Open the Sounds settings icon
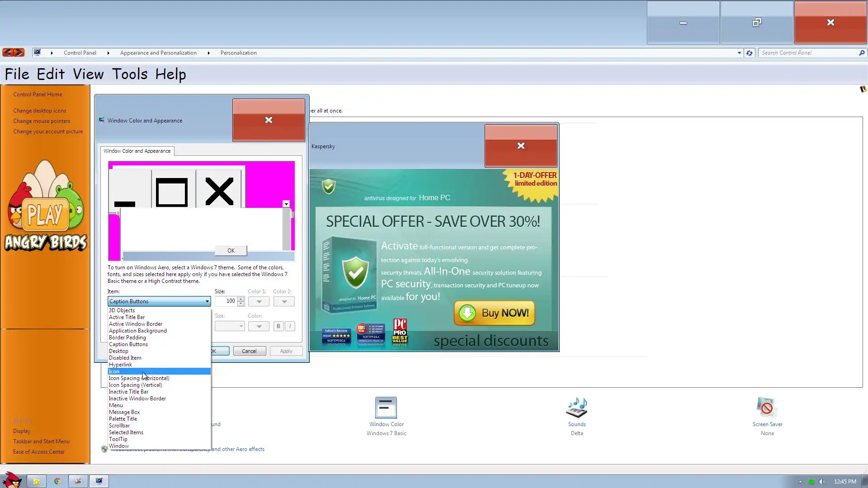The width and height of the screenshot is (868, 488). [576, 408]
